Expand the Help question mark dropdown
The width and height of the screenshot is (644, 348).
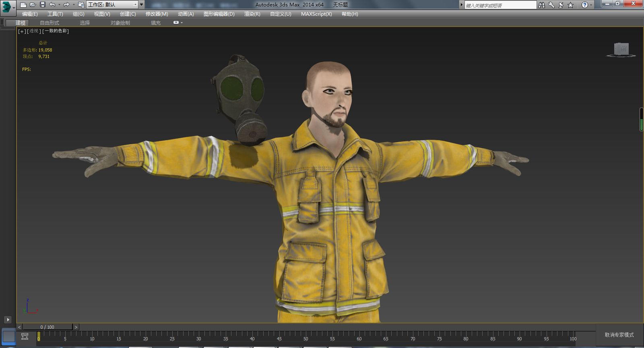[x=591, y=5]
